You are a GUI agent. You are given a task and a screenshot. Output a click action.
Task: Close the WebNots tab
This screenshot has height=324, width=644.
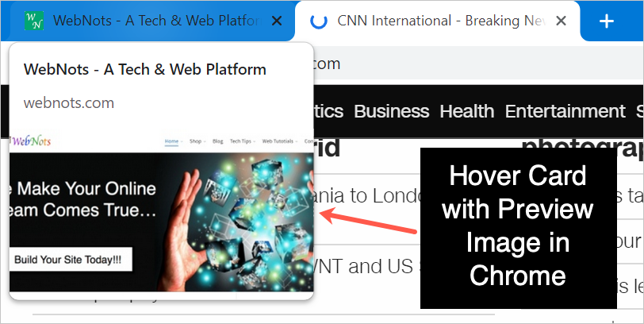pos(278,21)
